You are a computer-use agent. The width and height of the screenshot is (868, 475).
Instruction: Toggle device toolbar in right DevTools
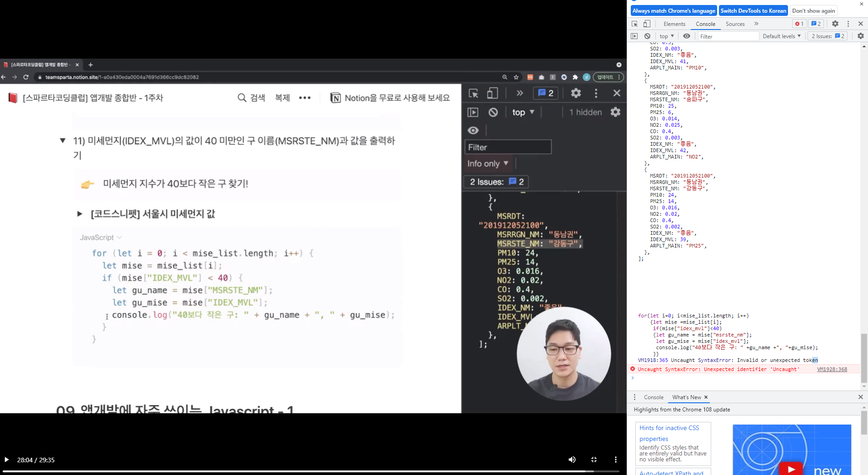coord(647,24)
